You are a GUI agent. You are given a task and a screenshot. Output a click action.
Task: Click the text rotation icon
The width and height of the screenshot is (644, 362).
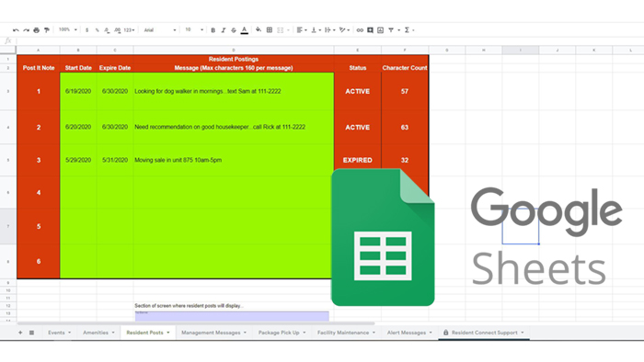click(x=342, y=30)
